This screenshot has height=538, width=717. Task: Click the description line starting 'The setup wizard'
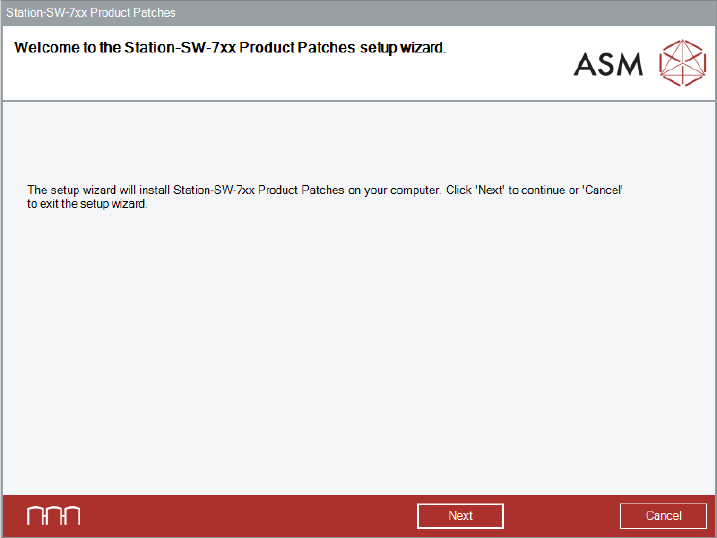point(326,189)
